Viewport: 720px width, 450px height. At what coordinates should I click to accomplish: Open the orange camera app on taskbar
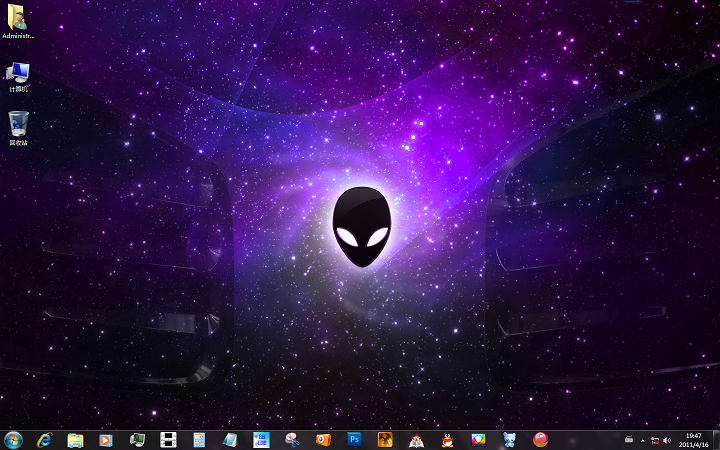click(x=323, y=440)
